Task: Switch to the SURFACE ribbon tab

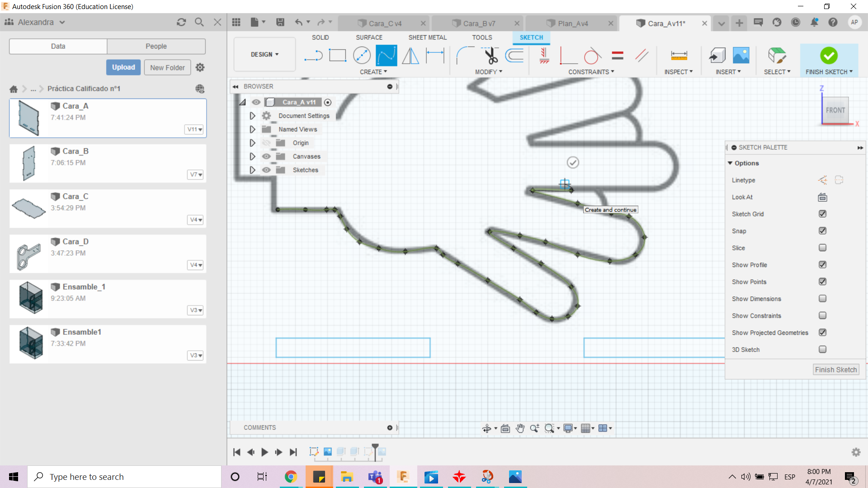Action: 369,38
